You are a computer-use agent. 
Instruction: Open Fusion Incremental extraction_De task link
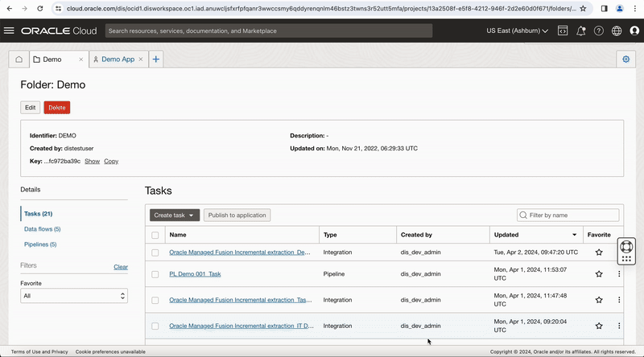pyautogui.click(x=240, y=252)
